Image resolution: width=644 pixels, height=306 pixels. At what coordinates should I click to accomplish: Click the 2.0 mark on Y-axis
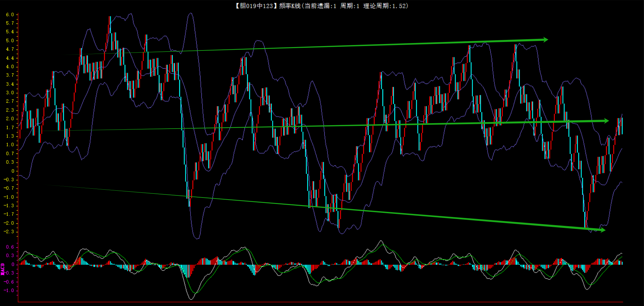point(10,119)
